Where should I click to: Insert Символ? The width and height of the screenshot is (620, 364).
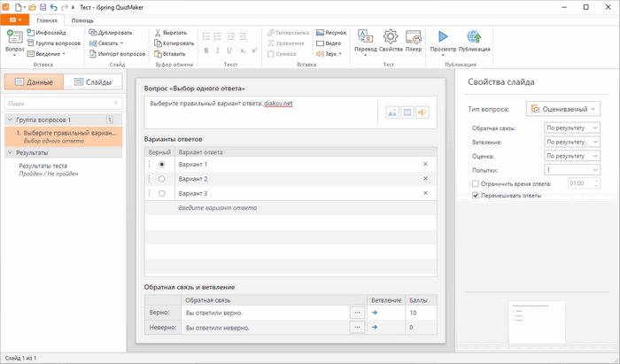point(282,54)
